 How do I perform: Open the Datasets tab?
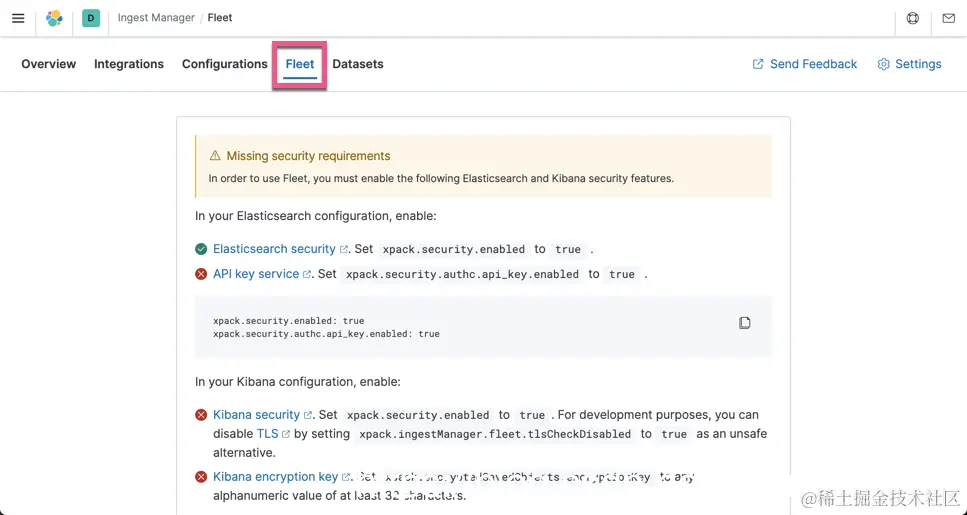[358, 64]
